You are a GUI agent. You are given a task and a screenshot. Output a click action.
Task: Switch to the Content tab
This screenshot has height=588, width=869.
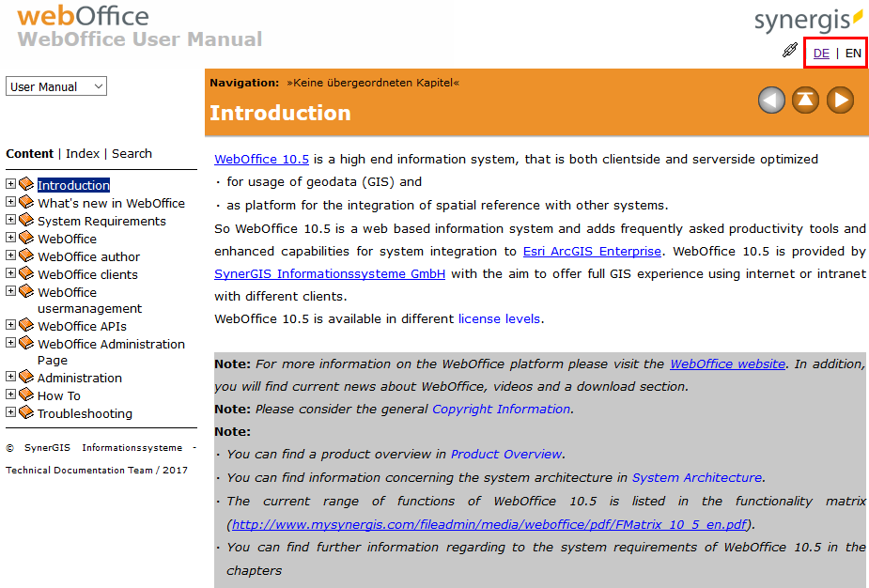[29, 153]
